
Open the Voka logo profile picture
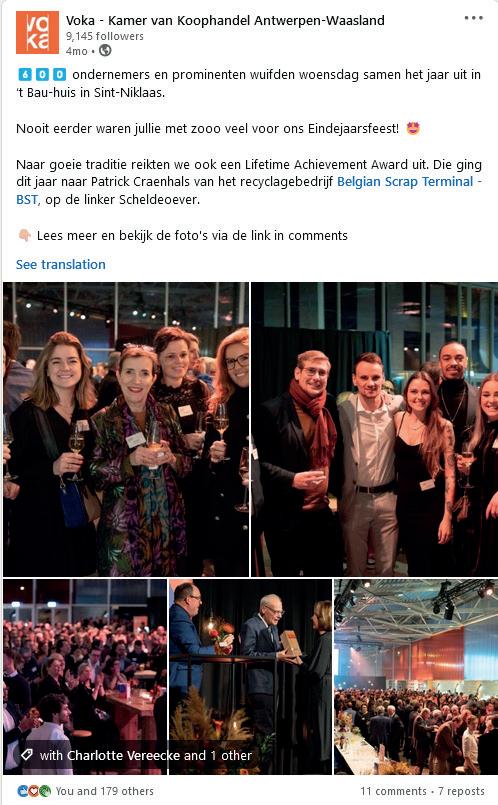37,32
